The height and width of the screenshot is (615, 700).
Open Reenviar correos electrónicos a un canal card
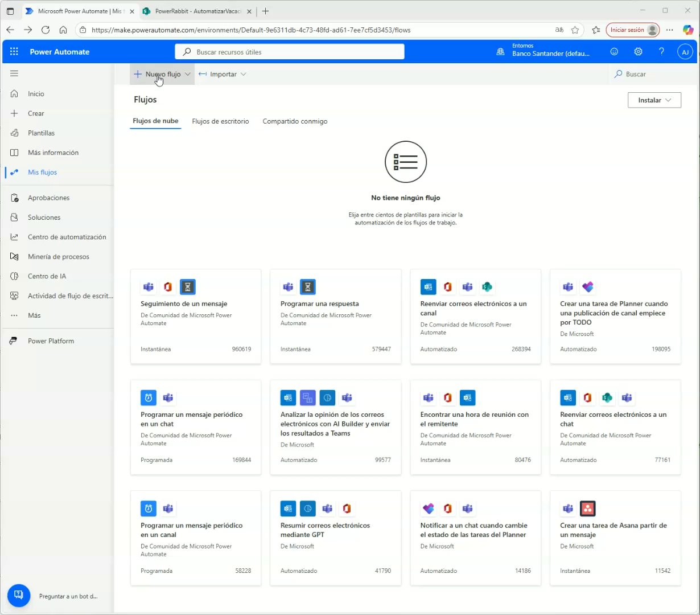476,317
